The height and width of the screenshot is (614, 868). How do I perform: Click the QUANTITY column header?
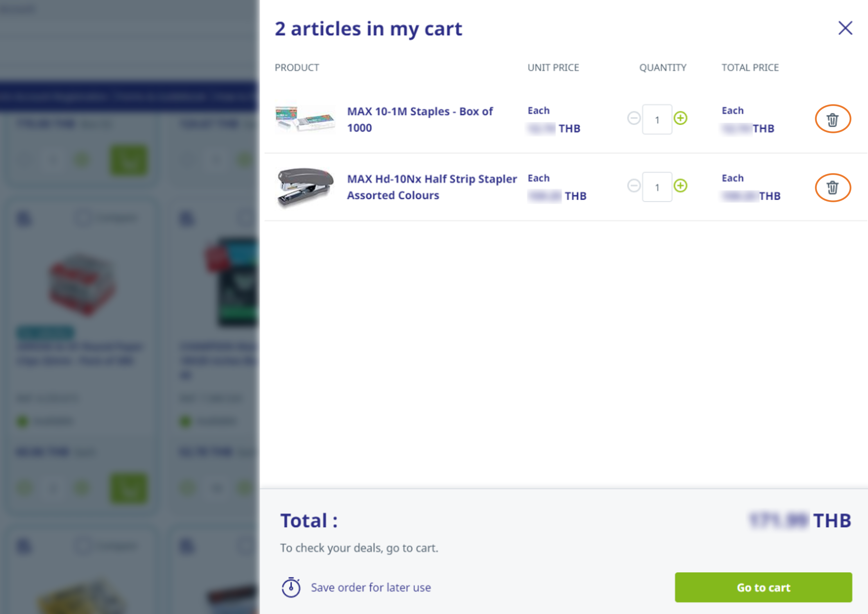(x=662, y=68)
